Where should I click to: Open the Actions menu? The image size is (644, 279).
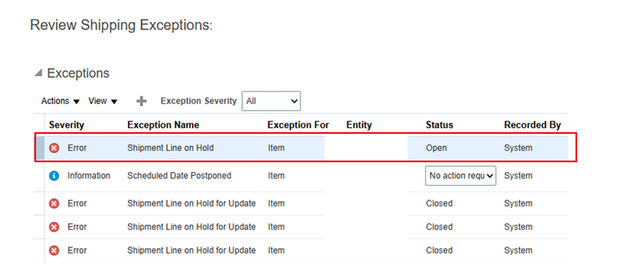coord(60,101)
